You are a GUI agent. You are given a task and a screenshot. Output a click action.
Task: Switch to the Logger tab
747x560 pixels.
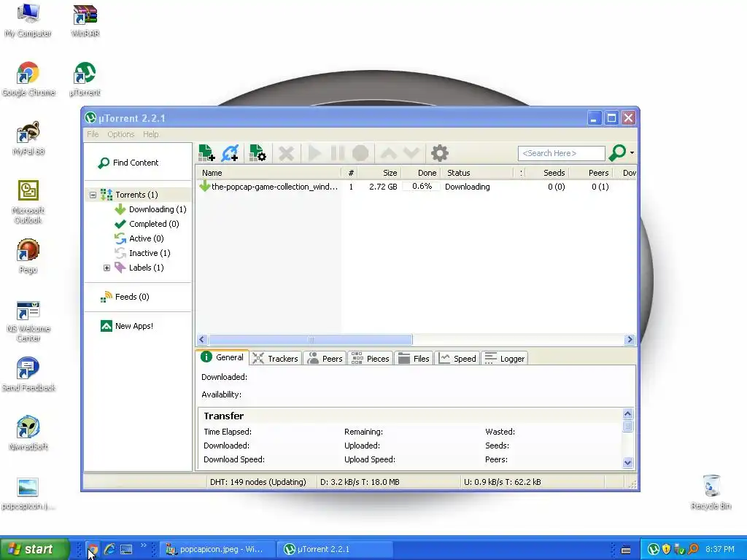[505, 359]
